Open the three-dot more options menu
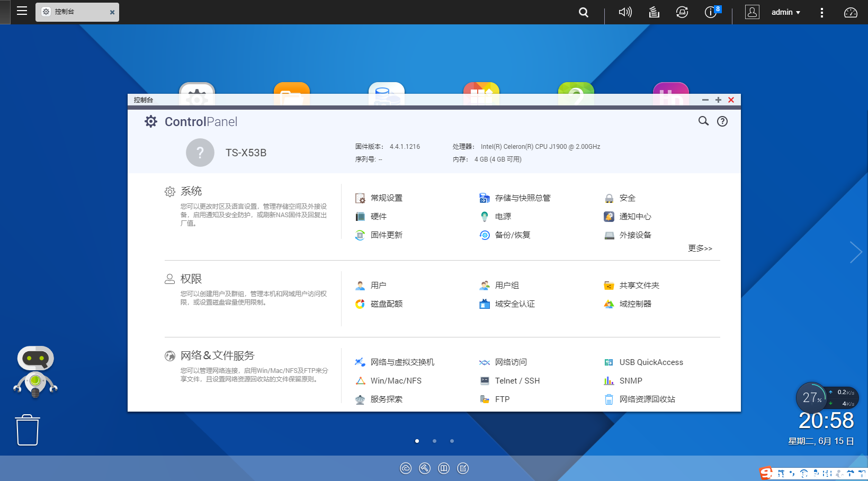Screen dimensions: 868x481 pos(821,12)
